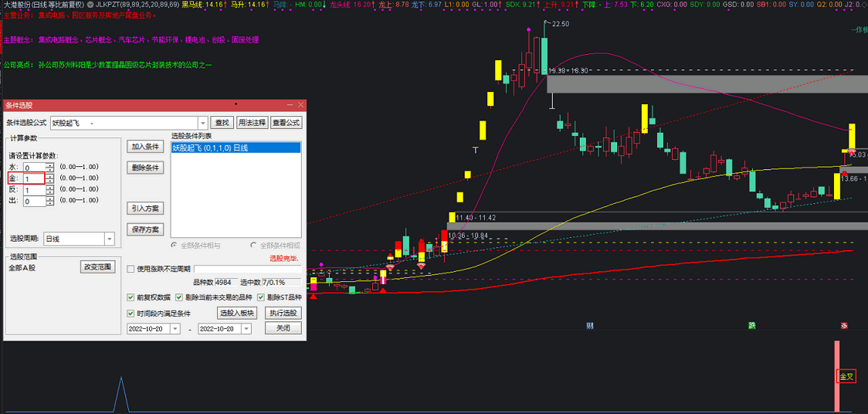Toggle the 使用涨跌不定周期 checkbox
Viewport: 868px width, 414px height.
(x=131, y=269)
